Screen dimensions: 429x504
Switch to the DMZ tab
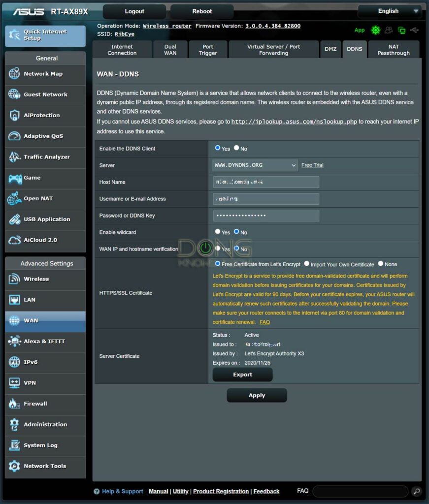click(x=330, y=50)
